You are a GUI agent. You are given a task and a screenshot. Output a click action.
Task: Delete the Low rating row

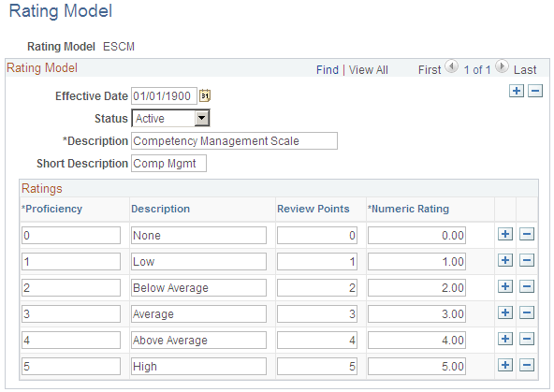(x=527, y=261)
